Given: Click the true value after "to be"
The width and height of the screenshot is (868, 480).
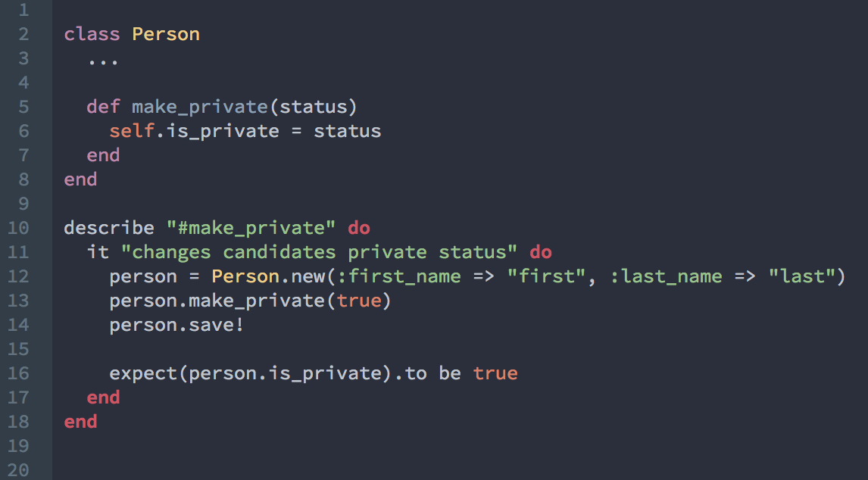Looking at the screenshot, I should pos(495,373).
